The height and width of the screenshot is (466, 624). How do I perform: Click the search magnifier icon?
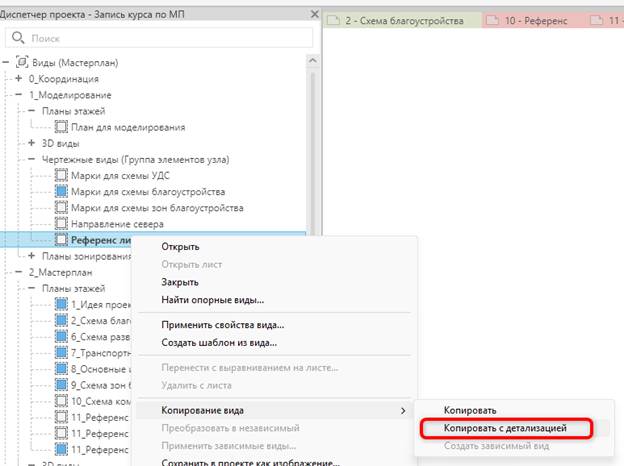(x=18, y=38)
